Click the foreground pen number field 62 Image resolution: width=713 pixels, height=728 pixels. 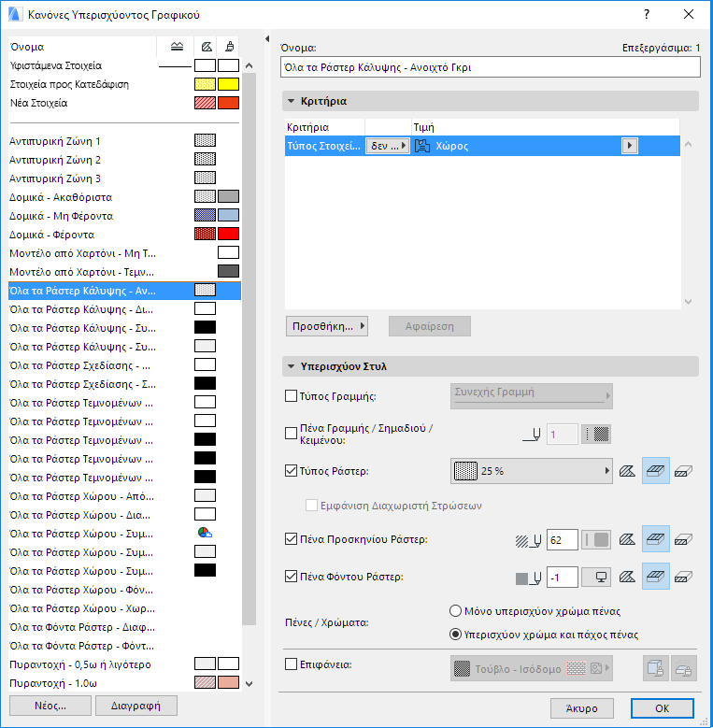coord(563,539)
